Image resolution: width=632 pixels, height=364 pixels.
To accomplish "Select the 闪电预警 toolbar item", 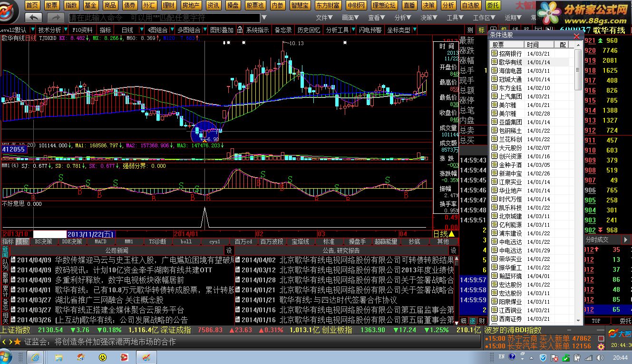I will [370, 30].
